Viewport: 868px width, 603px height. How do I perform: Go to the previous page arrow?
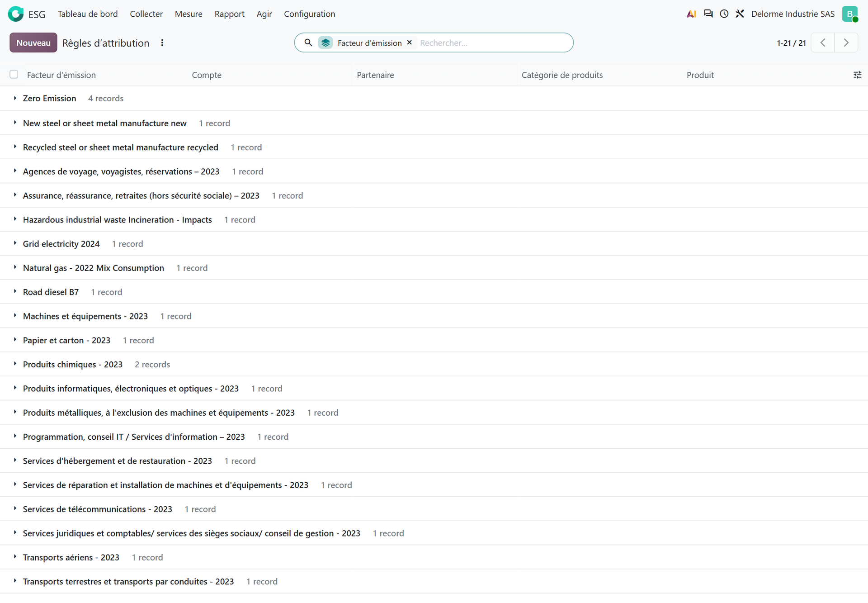823,43
